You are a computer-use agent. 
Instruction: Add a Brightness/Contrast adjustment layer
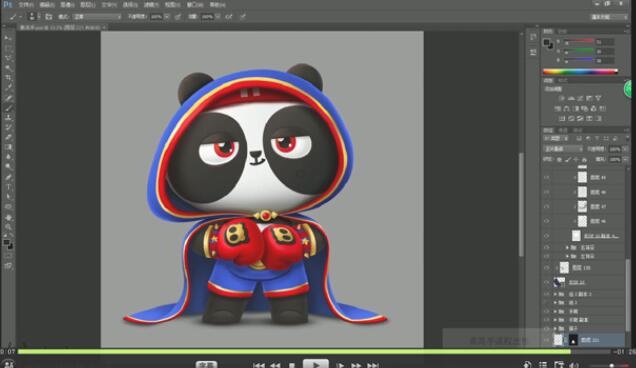(562, 98)
